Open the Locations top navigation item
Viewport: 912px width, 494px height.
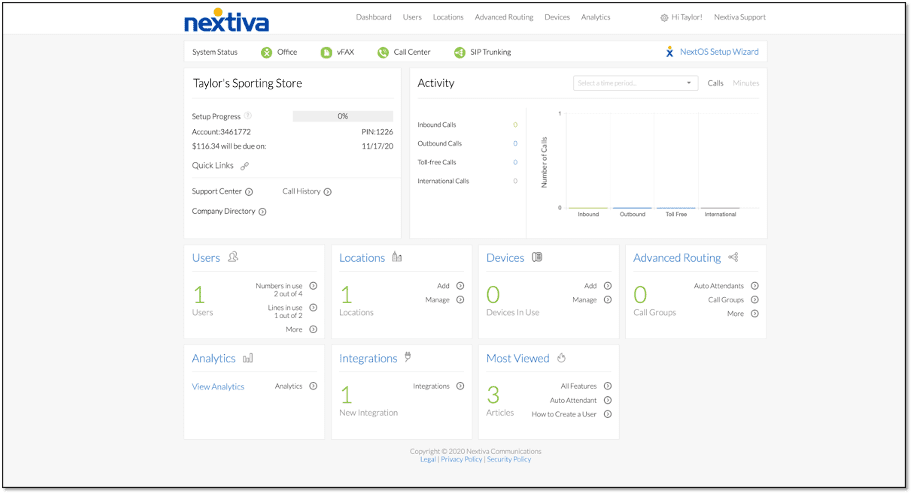448,17
